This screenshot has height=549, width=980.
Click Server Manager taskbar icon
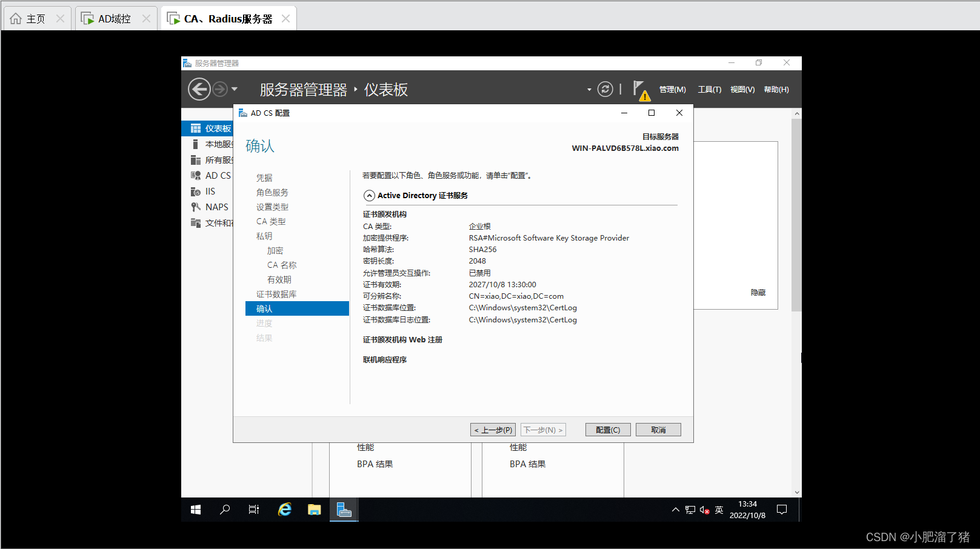point(344,510)
